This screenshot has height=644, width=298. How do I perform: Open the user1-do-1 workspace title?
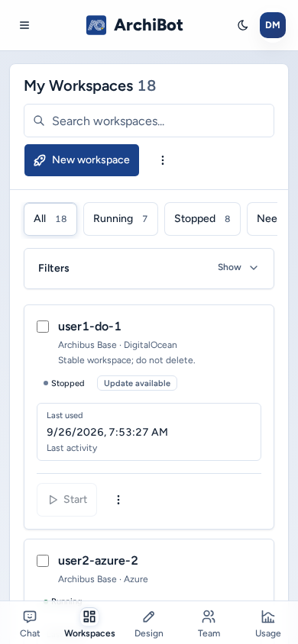(x=89, y=327)
